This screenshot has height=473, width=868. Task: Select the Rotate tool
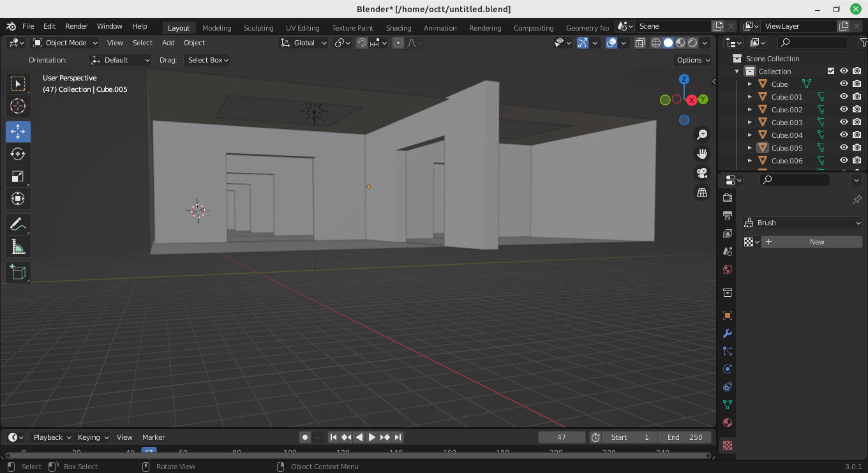(x=18, y=154)
